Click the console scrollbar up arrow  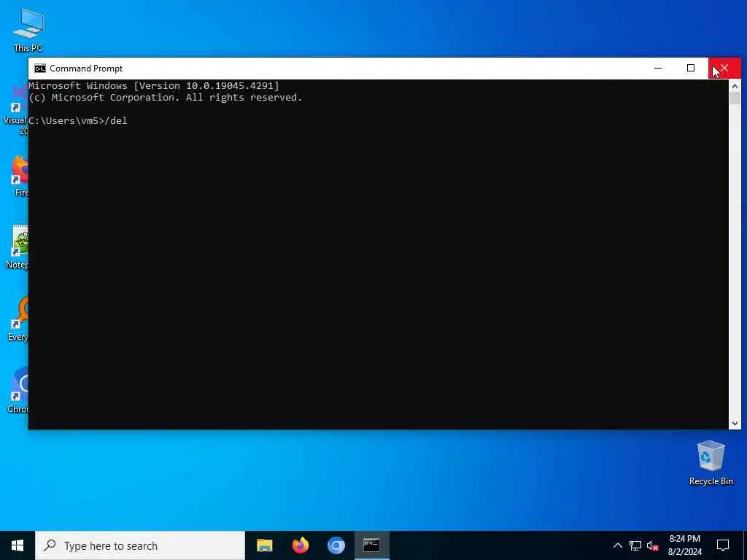click(x=735, y=86)
